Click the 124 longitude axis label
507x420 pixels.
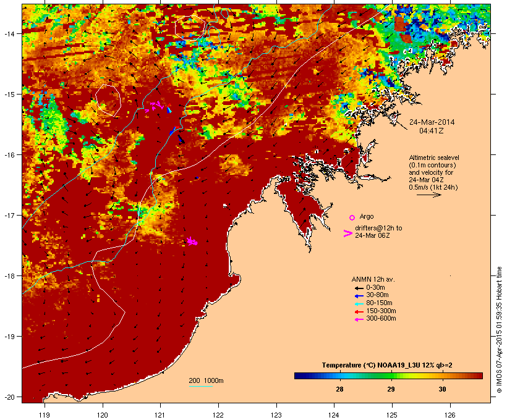click(334, 415)
